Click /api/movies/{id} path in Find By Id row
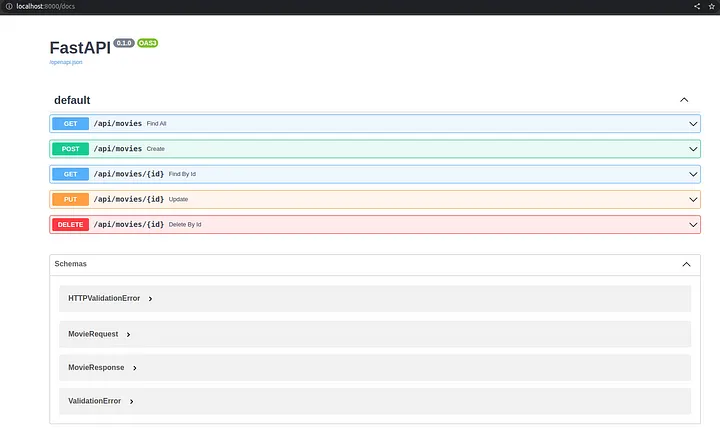Image resolution: width=720 pixels, height=435 pixels. 129,174
